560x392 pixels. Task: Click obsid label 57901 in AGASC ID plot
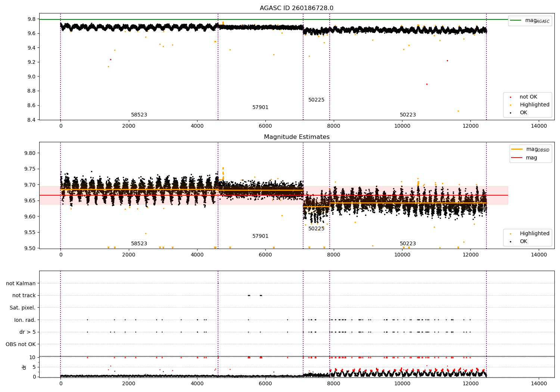(x=260, y=108)
